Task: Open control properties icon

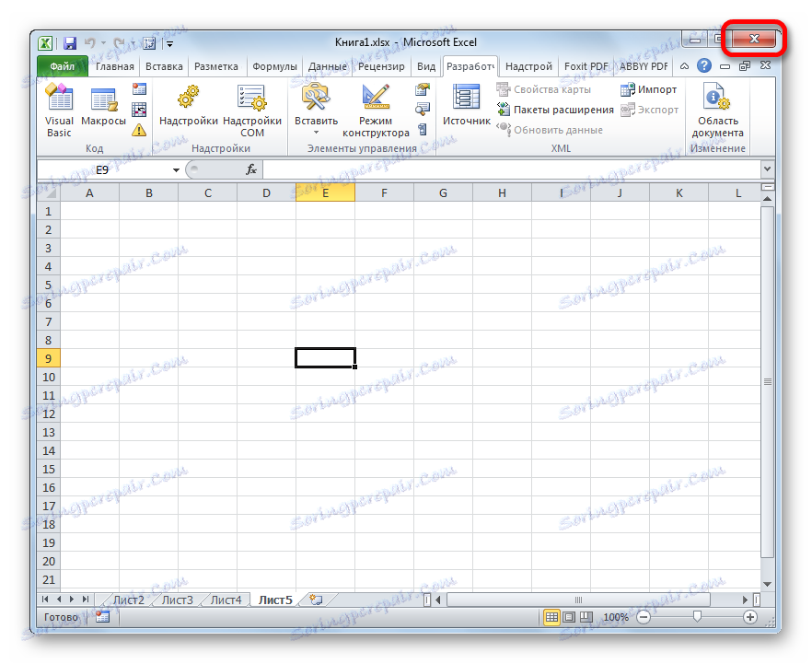Action: [x=423, y=89]
